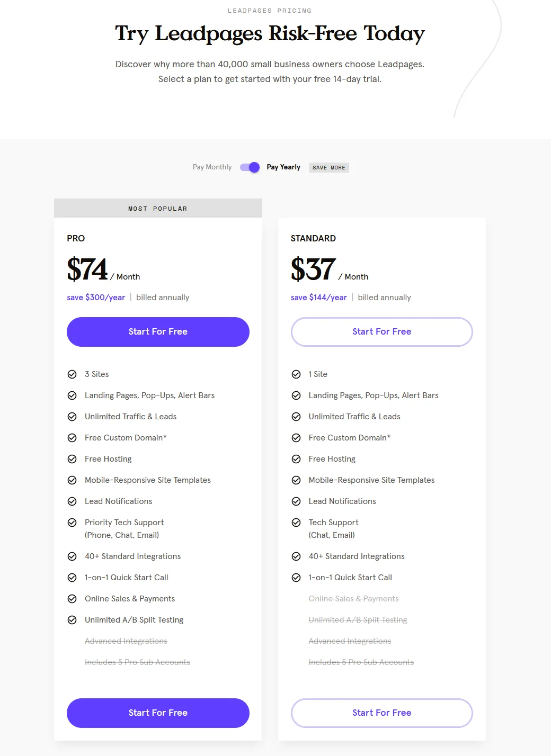Click the Pro checkmark for Free Custom Domain
Screen dimensions: 551x756
72,438
